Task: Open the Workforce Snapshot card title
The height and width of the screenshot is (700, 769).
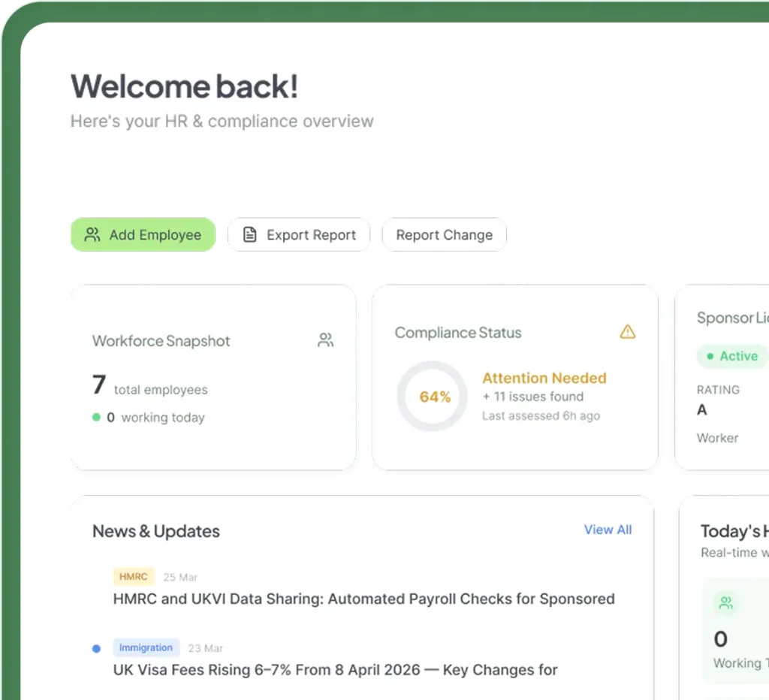Action: [161, 341]
